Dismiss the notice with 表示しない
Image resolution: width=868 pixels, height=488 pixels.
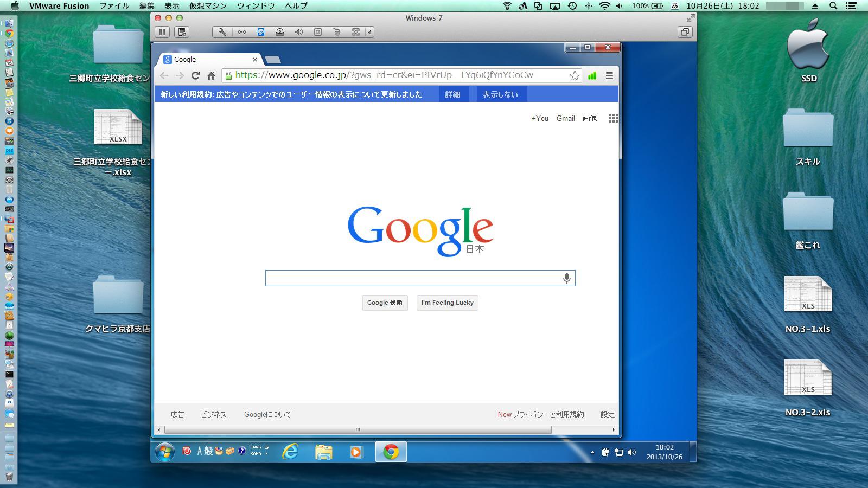(500, 94)
